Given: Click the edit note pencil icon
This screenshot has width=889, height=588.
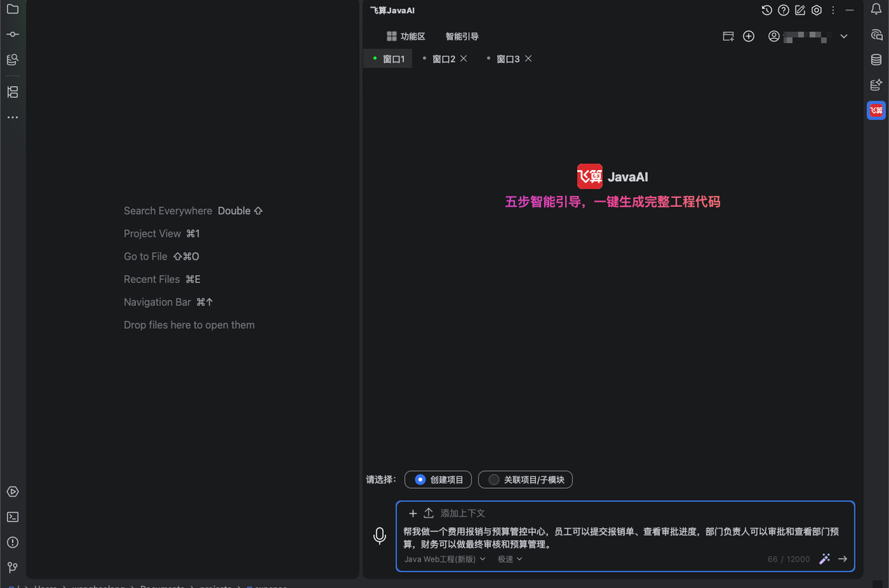Looking at the screenshot, I should tap(800, 10).
